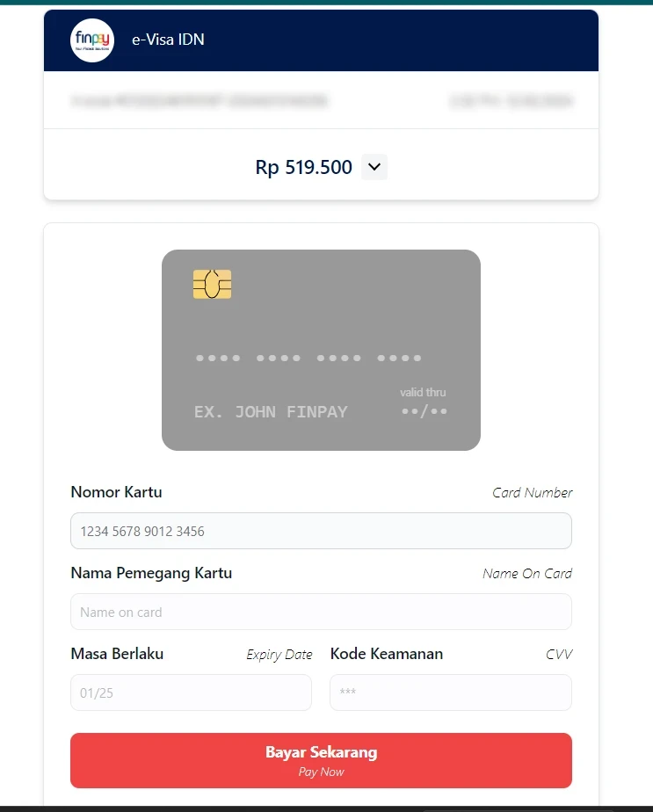653x812 pixels.
Task: Click the masked card number dots on the card
Action: [x=308, y=358]
